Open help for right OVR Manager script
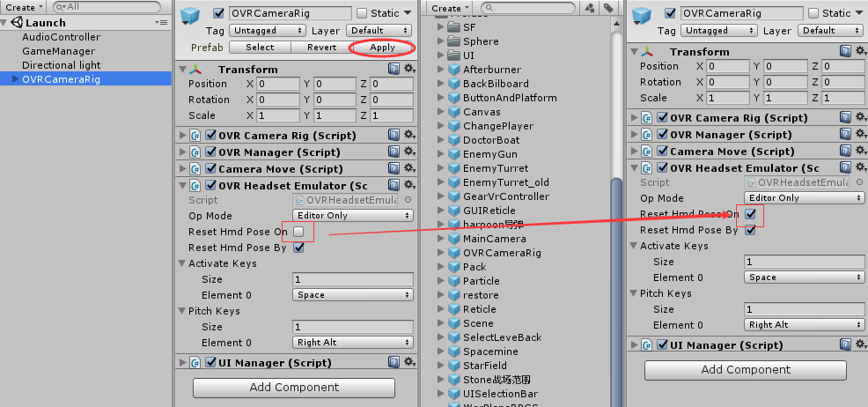The height and width of the screenshot is (407, 868). [845, 134]
